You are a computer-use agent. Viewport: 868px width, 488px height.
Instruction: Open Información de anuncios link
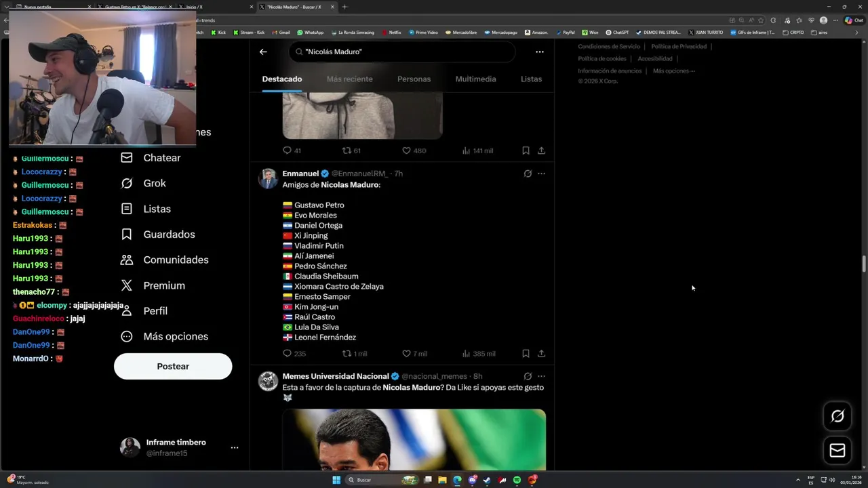pyautogui.click(x=610, y=71)
